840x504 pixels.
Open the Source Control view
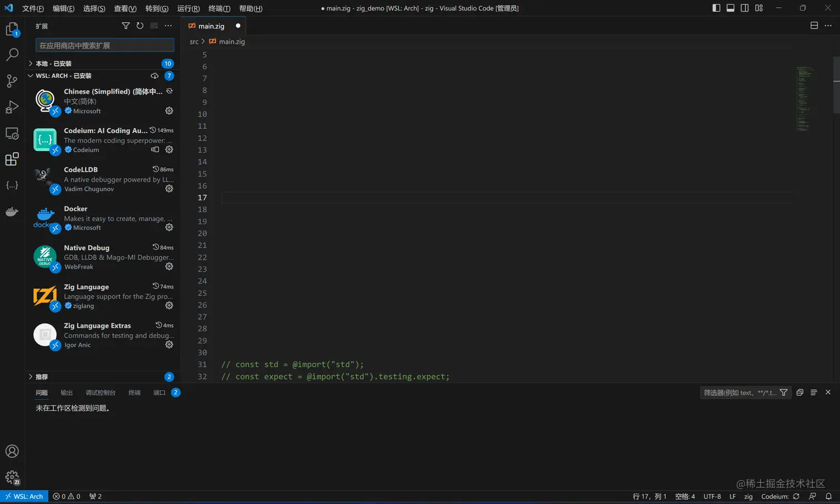click(12, 81)
